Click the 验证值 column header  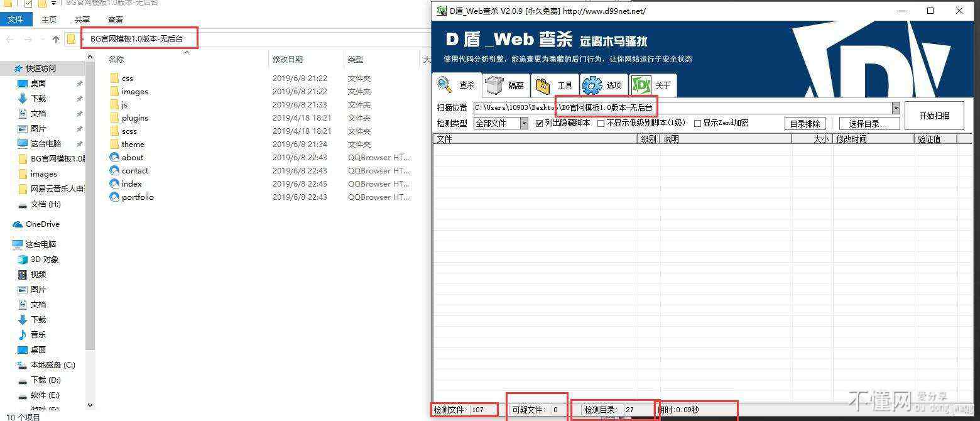(x=935, y=139)
